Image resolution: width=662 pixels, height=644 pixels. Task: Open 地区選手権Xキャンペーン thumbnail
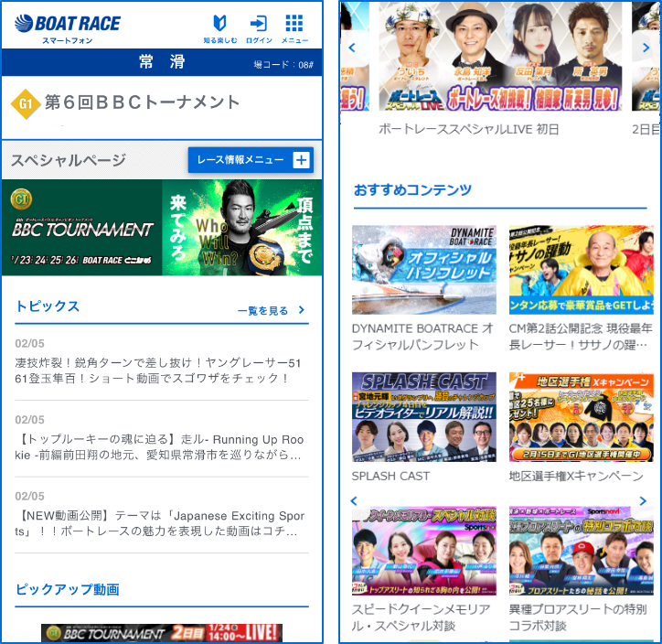(x=582, y=417)
